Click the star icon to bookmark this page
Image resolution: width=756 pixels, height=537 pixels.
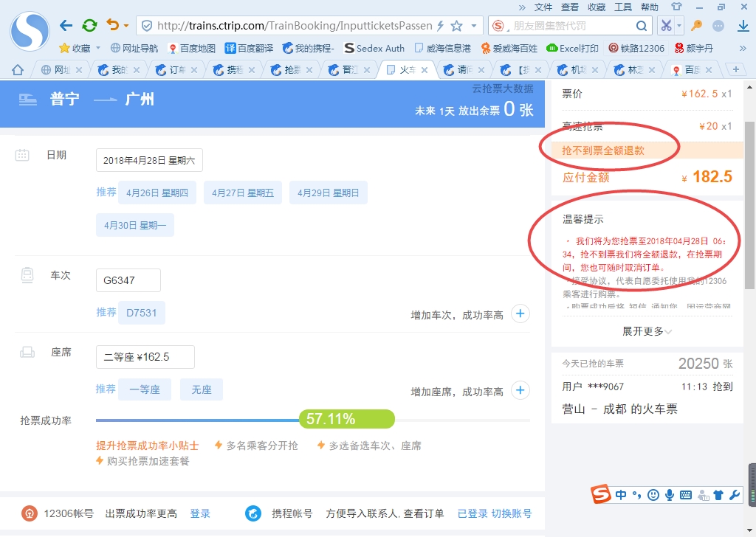click(456, 26)
